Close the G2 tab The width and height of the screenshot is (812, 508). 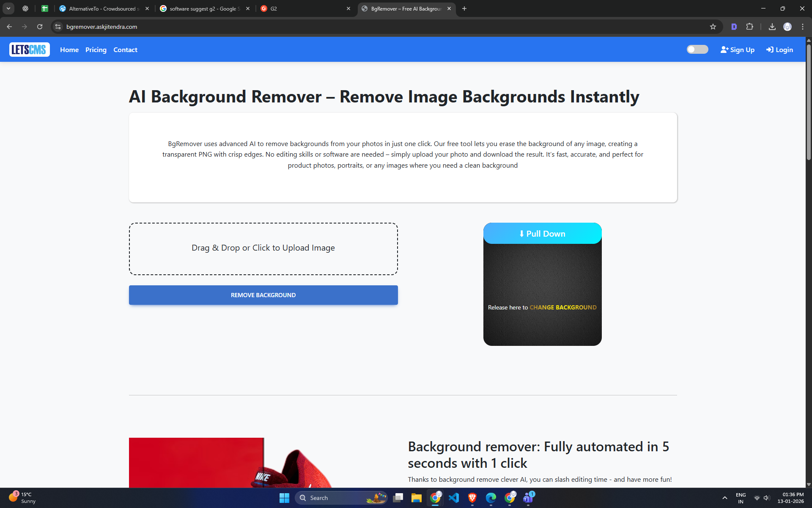[348, 8]
